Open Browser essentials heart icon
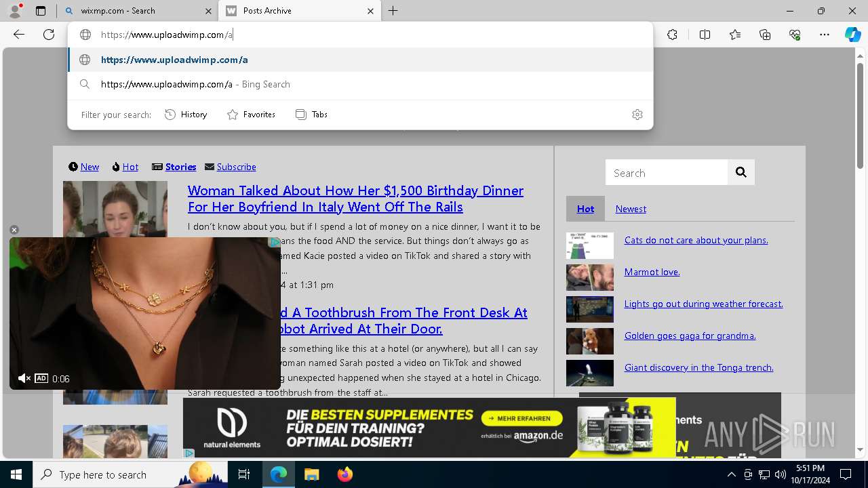 pyautogui.click(x=795, y=35)
